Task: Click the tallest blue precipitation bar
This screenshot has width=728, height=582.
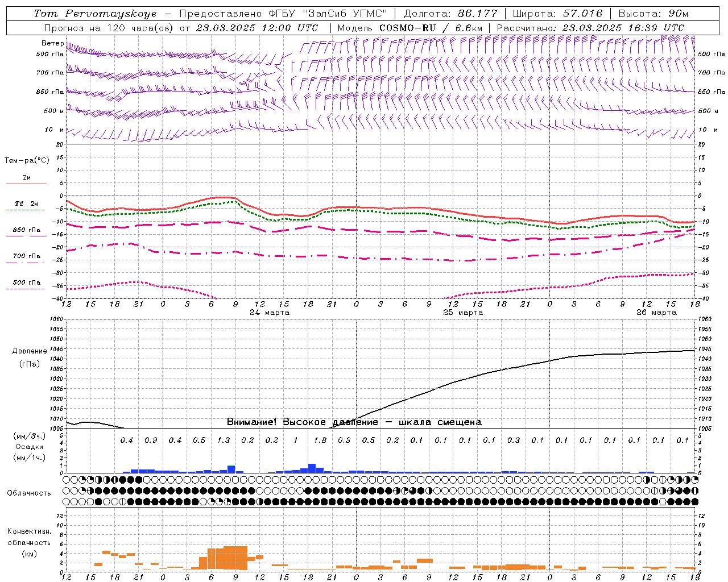Action: point(312,468)
